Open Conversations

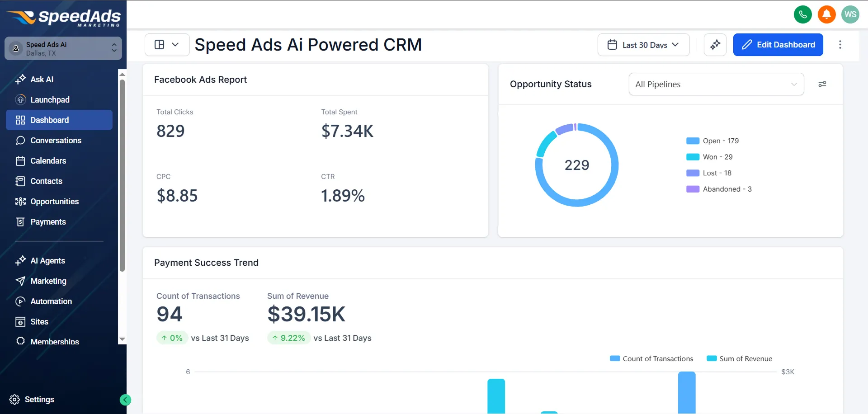click(59, 141)
